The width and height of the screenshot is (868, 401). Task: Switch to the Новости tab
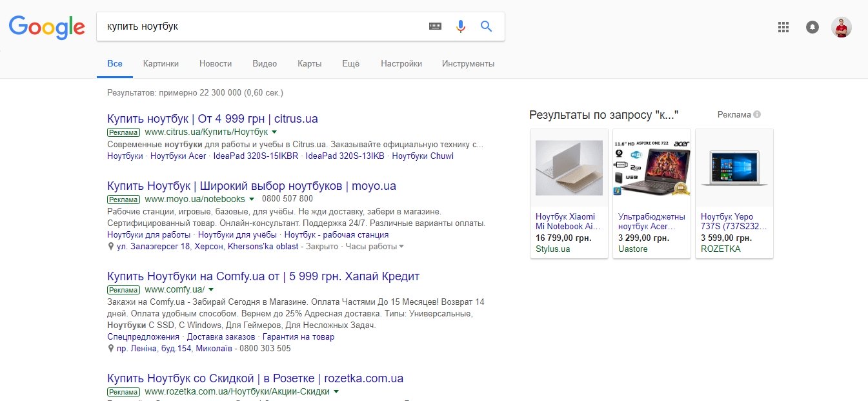pos(216,64)
